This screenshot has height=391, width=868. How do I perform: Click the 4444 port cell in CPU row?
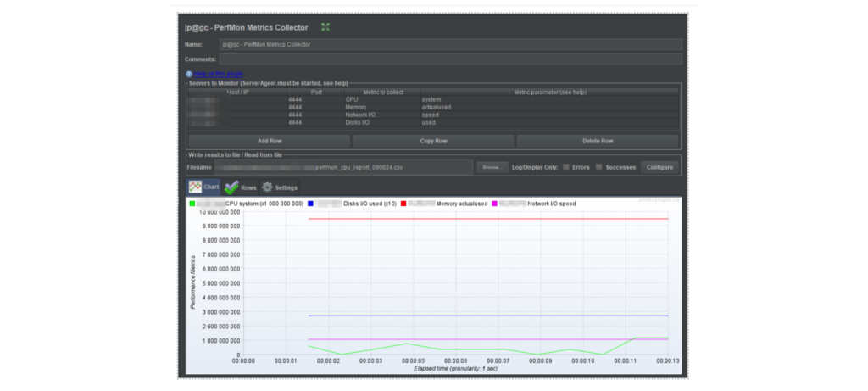click(x=316, y=100)
